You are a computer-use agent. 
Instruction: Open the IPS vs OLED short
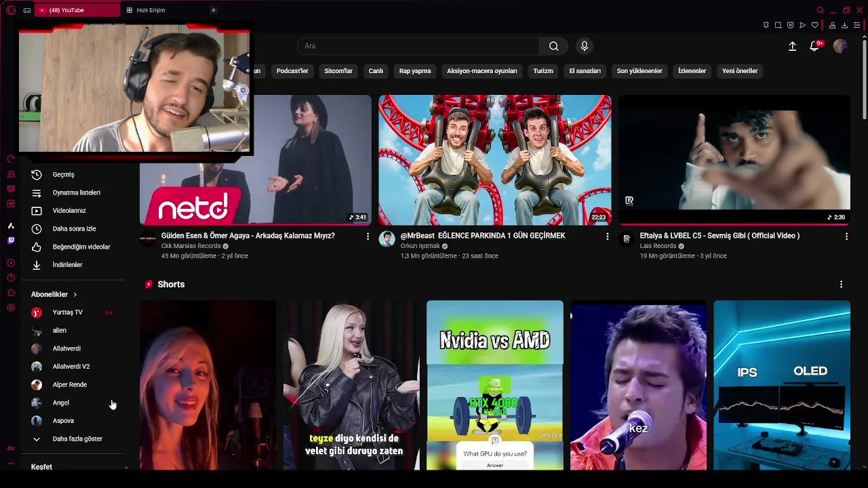point(782,385)
